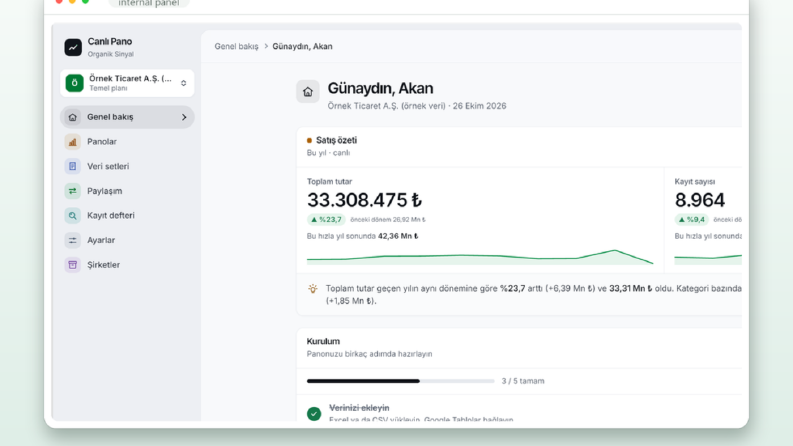The image size is (793, 446).
Task: Click the home icon beside Günaydın, Akan heading
Action: (x=307, y=92)
